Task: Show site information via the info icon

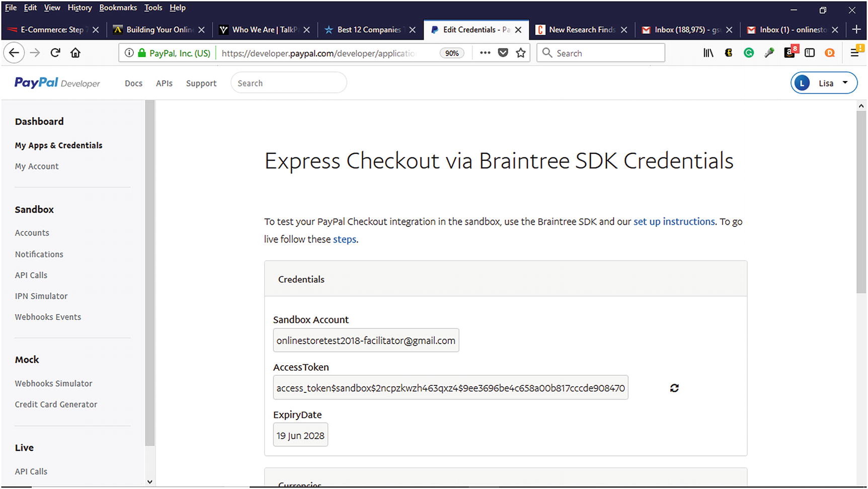Action: tap(129, 53)
